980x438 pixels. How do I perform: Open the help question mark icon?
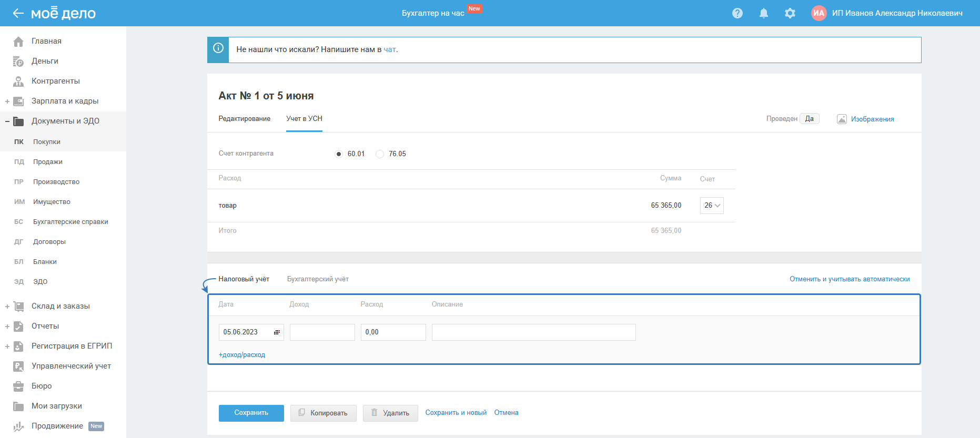point(737,13)
